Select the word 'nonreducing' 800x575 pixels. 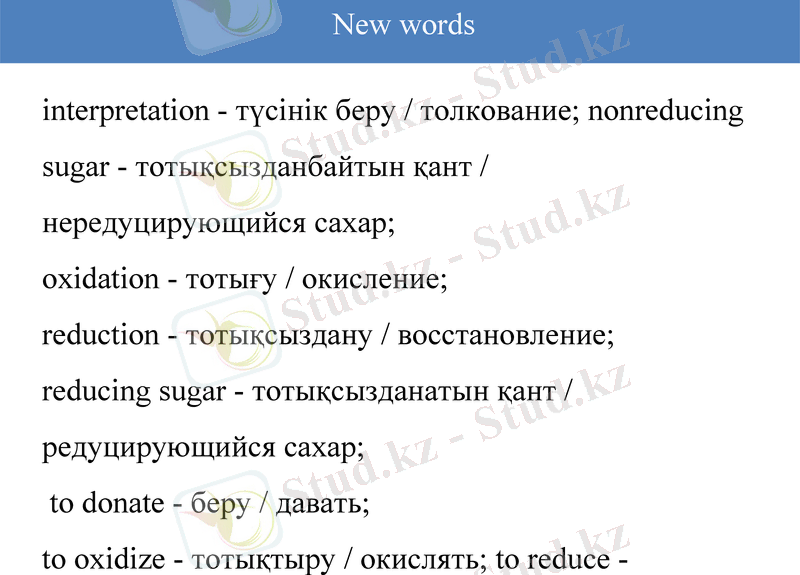(x=665, y=112)
